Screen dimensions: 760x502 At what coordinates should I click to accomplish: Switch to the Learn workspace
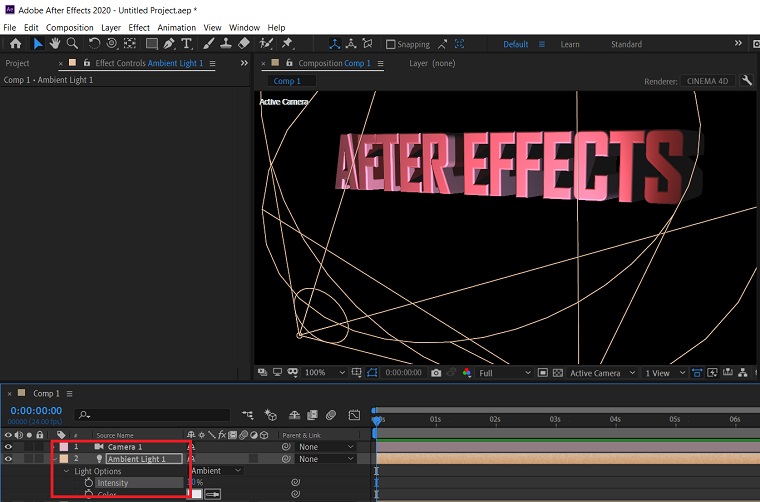pos(569,44)
